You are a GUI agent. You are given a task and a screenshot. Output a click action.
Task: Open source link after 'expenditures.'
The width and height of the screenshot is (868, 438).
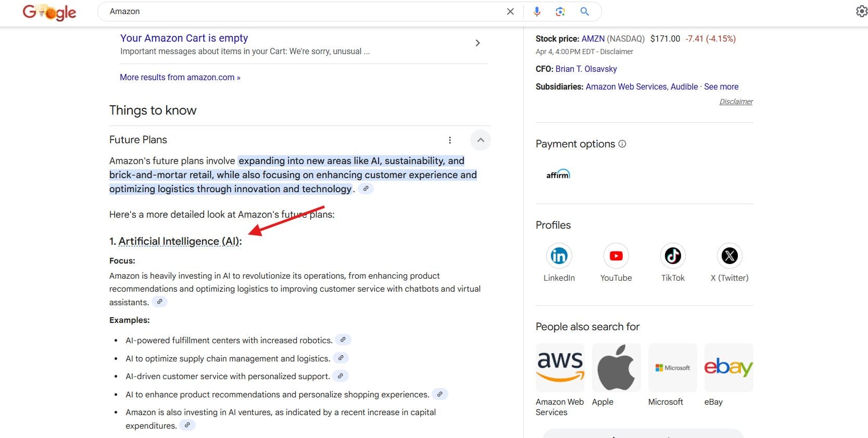187,426
